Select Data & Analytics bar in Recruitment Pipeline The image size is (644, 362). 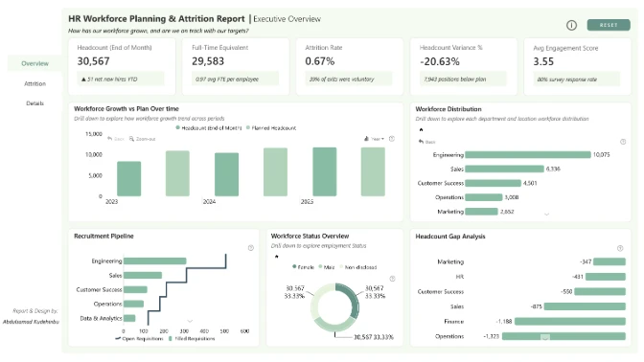(x=129, y=318)
